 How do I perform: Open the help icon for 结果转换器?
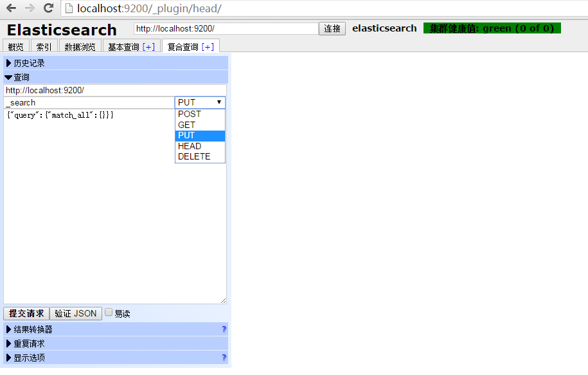click(x=224, y=329)
